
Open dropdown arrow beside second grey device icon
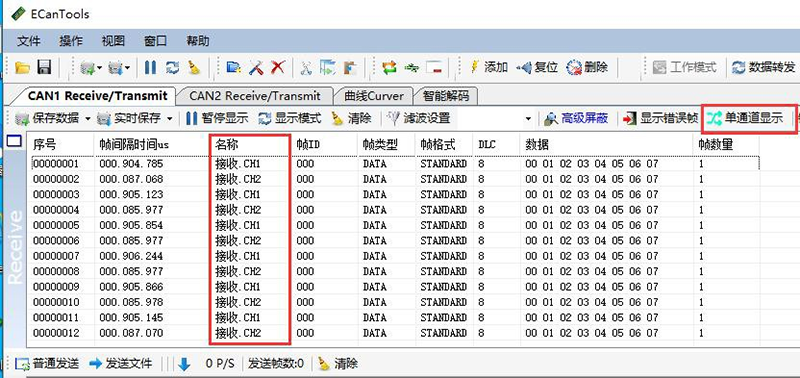pos(127,67)
